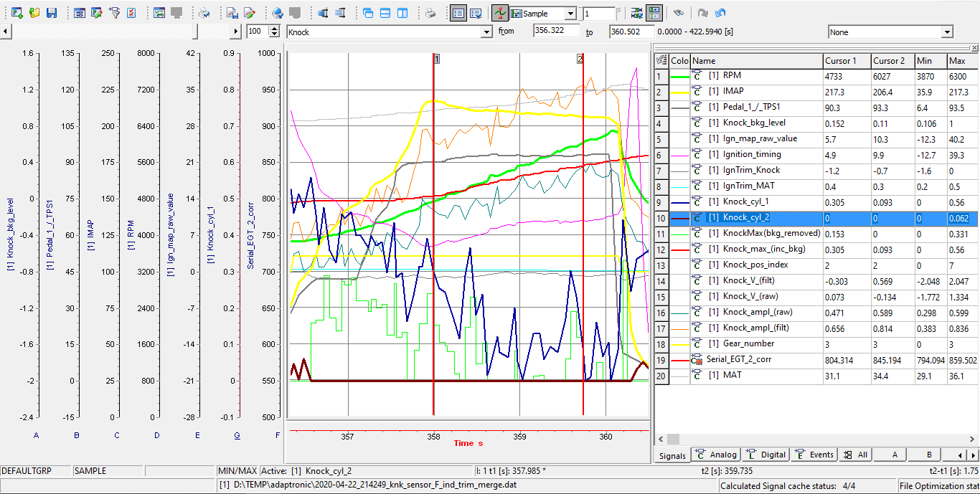Screen dimensions: 980x494
Task: Open the Sample mode dropdown
Action: pos(570,14)
